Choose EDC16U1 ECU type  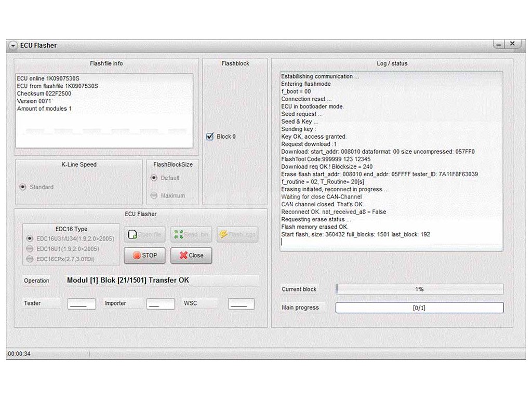[x=30, y=248]
